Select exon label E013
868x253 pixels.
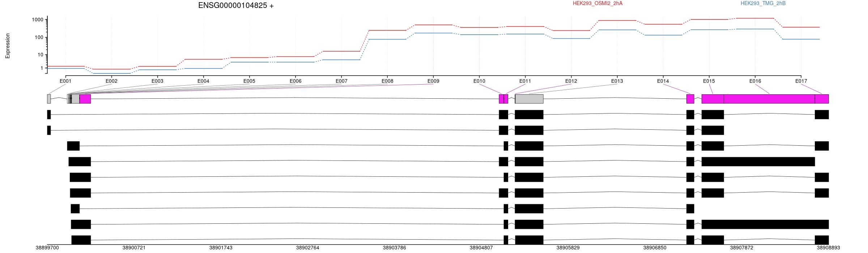tap(617, 81)
